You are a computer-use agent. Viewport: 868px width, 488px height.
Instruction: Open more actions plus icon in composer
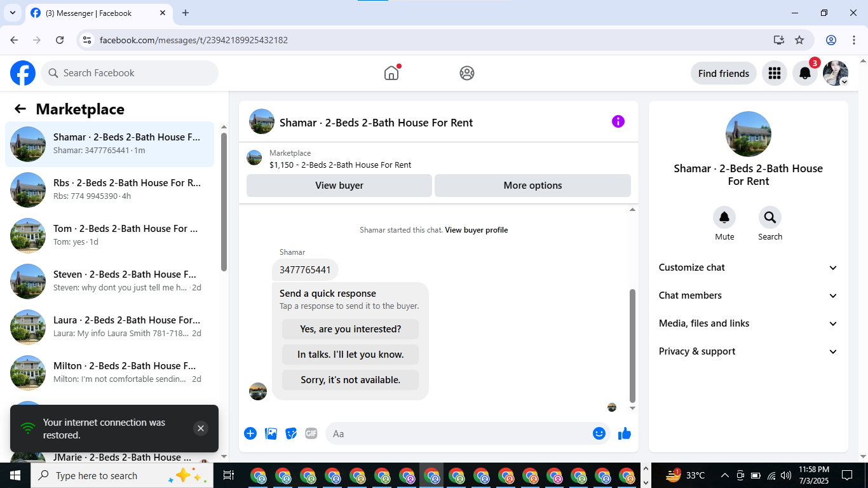[250, 433]
